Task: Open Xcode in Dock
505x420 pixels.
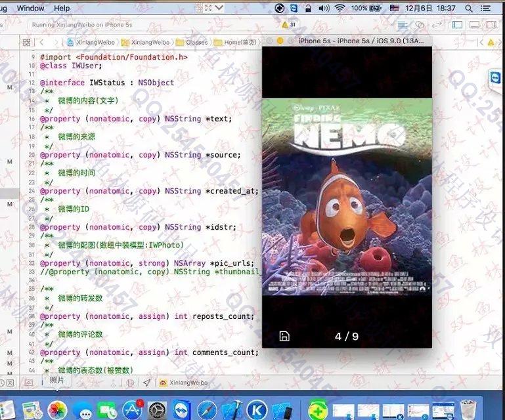Action: (x=232, y=411)
